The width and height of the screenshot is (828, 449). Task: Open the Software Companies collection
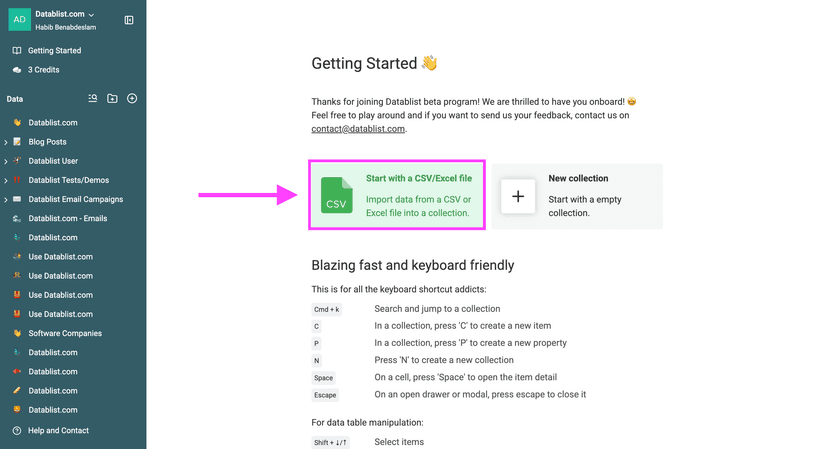65,333
